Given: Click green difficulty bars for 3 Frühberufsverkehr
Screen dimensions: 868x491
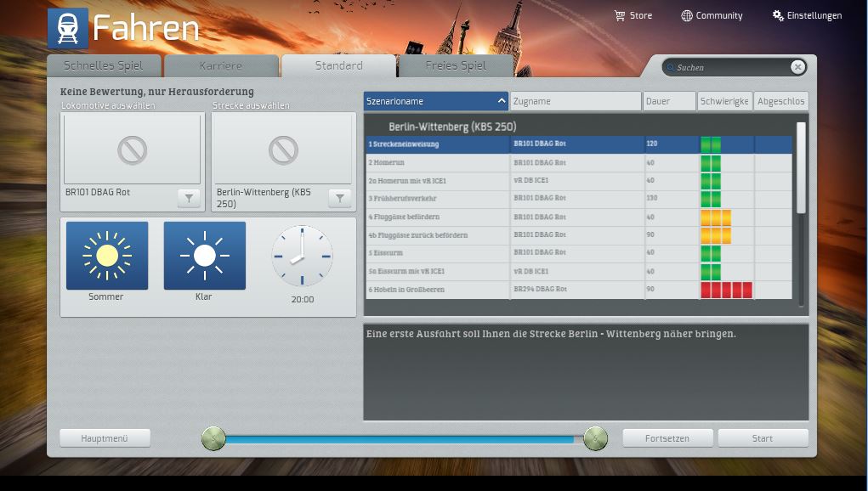Looking at the screenshot, I should click(711, 199).
